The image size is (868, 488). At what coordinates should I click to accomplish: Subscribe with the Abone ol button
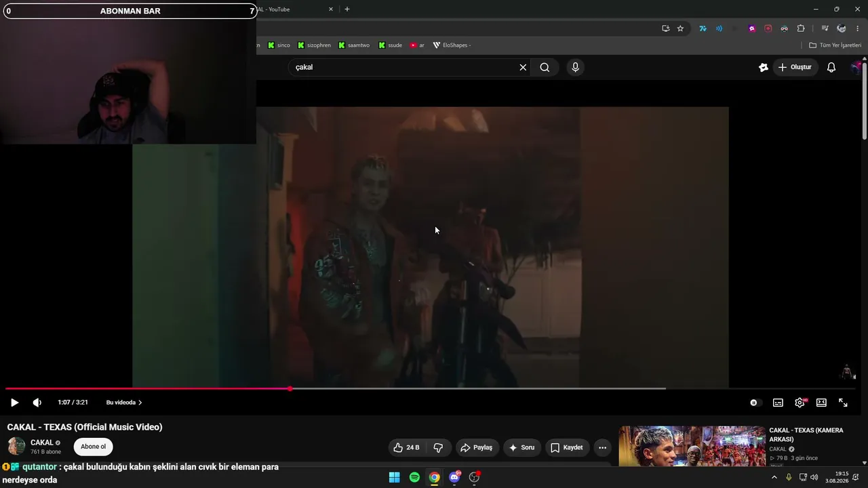[x=94, y=447]
